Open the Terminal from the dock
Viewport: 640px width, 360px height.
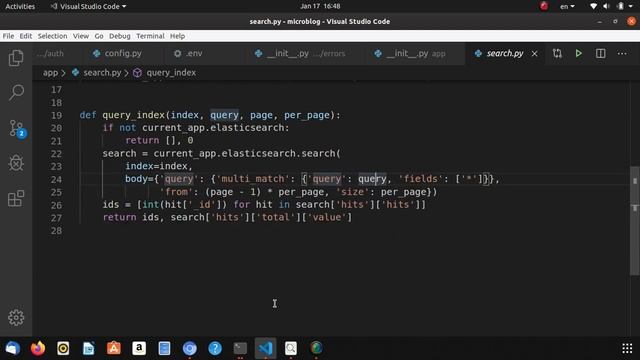[x=240, y=348]
